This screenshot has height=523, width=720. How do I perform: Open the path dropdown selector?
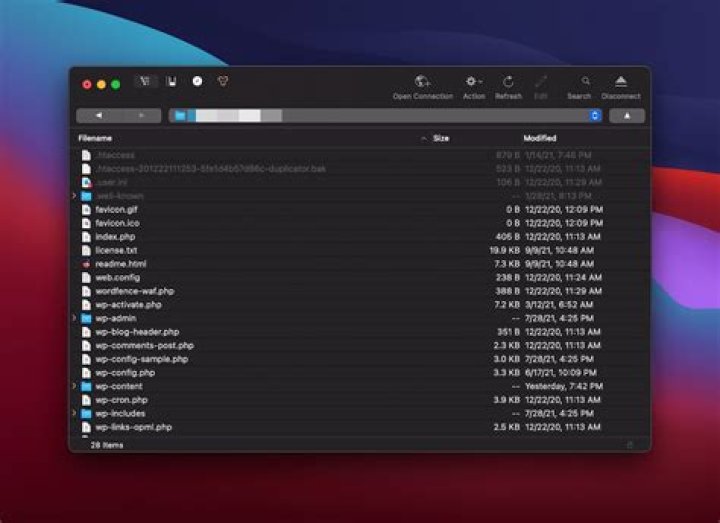point(595,116)
